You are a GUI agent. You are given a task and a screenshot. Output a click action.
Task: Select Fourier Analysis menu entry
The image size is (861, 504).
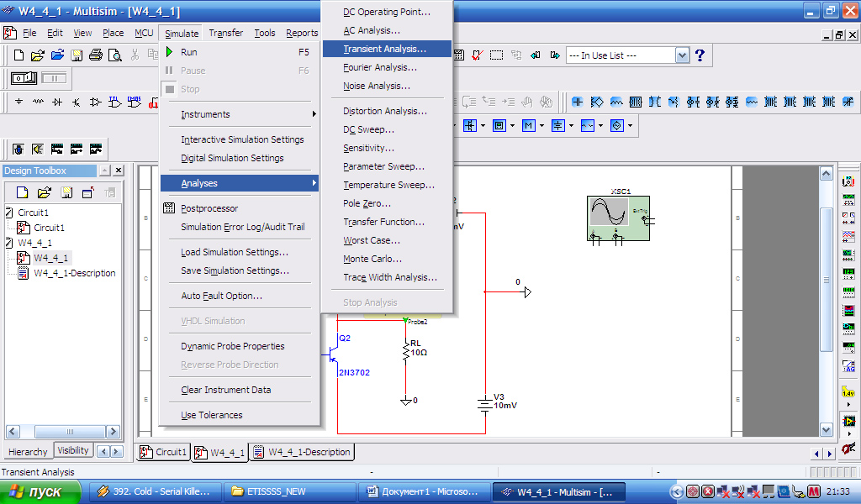tap(387, 67)
